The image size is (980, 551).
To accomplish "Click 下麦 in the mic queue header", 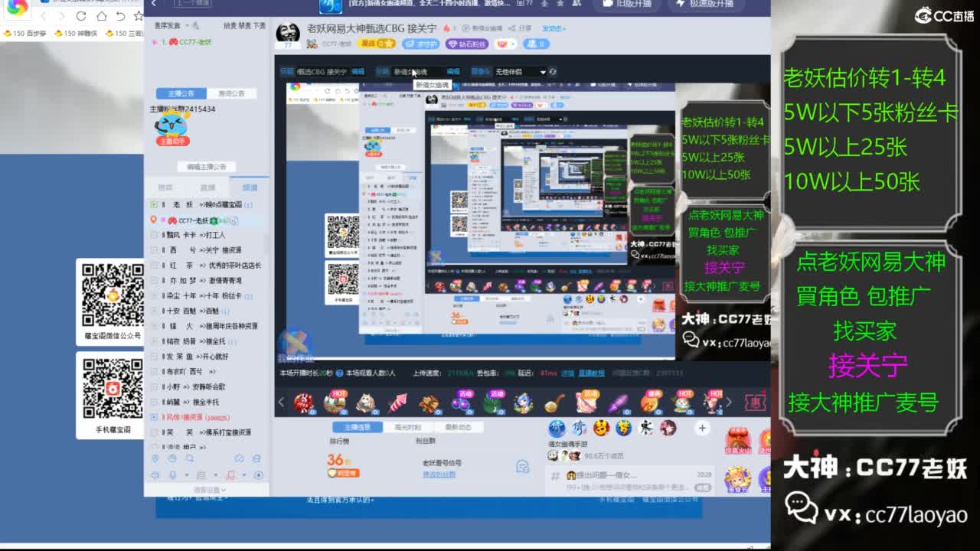I will point(260,25).
